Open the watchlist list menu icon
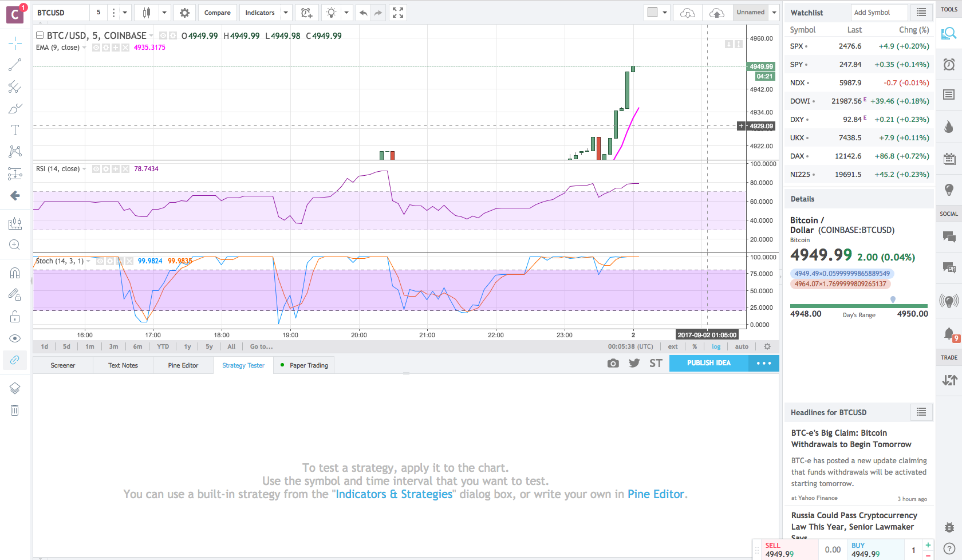Screen dimensions: 962x560 click(x=921, y=13)
